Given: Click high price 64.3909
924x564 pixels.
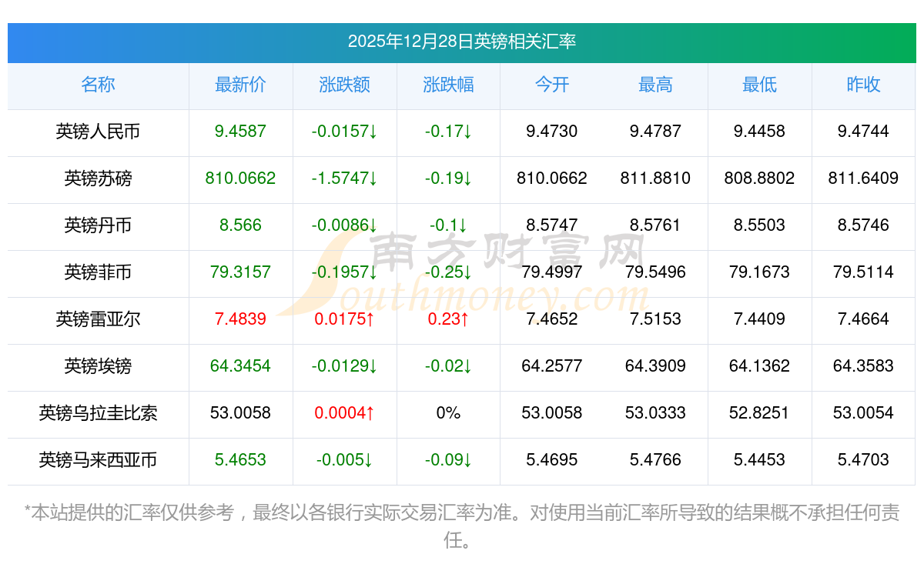Looking at the screenshot, I should click(x=655, y=366).
